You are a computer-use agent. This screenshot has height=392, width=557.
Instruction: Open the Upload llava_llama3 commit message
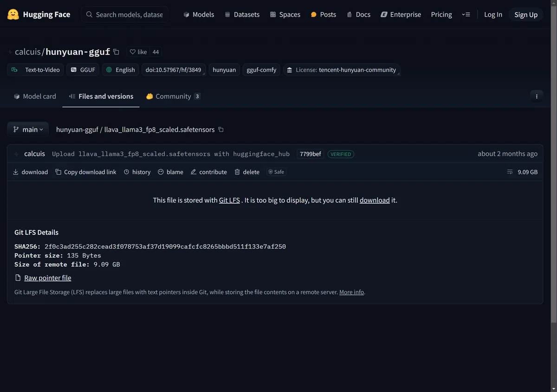point(171,154)
